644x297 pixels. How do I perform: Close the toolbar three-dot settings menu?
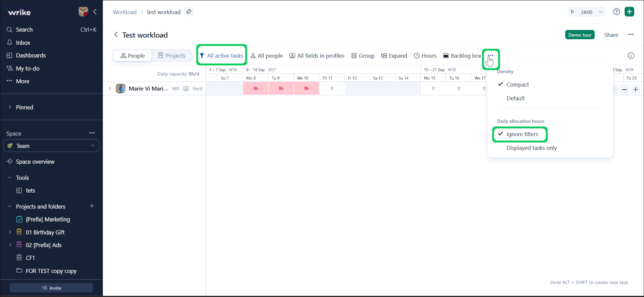point(491,56)
